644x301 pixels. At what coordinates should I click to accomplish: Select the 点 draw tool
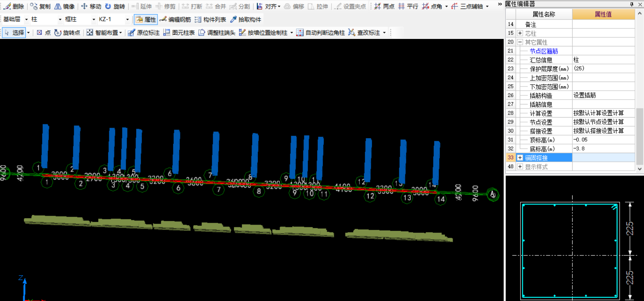[44, 33]
